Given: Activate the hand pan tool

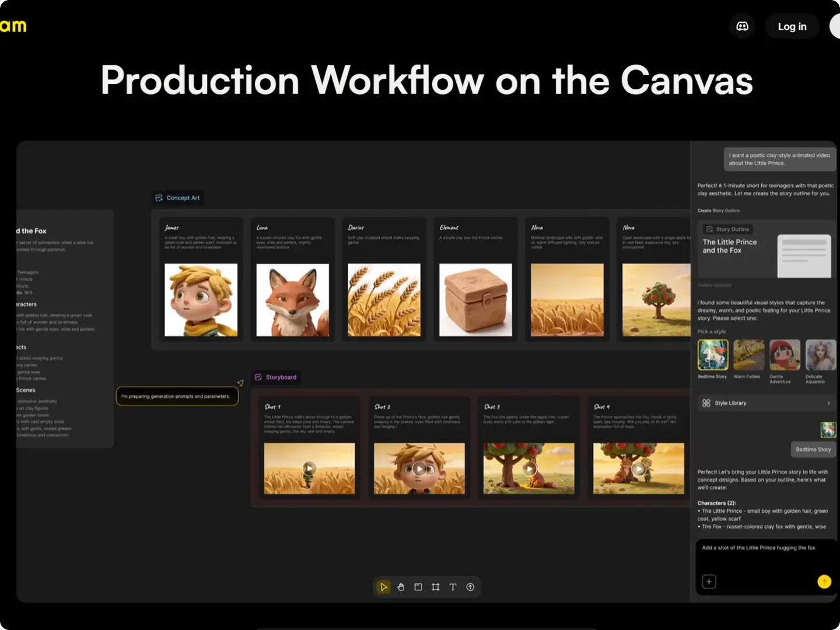Looking at the screenshot, I should 401,587.
